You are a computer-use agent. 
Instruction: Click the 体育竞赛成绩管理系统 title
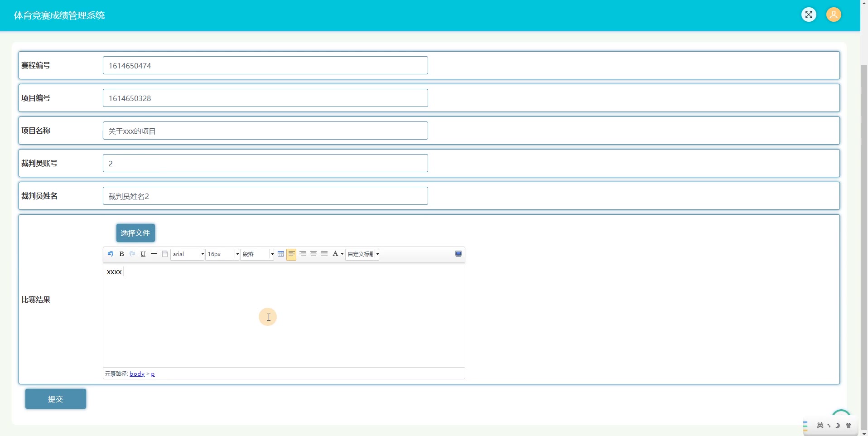[59, 15]
